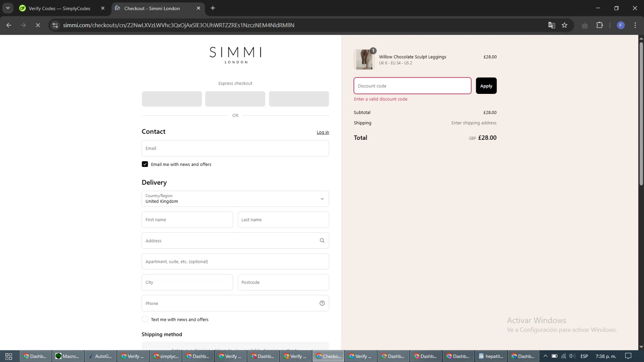The image size is (644, 362).
Task: Focus the Email input field
Action: coord(235,148)
